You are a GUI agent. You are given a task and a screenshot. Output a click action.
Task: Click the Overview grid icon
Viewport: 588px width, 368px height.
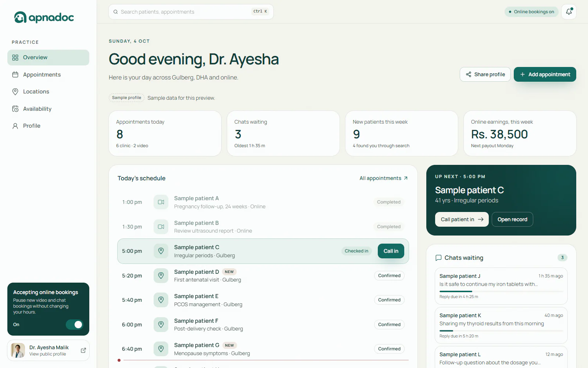(15, 57)
